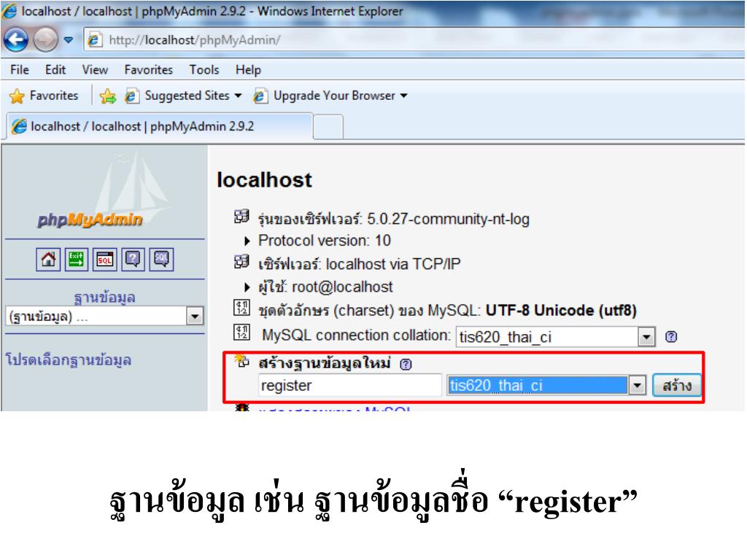Click the Protocol version: 10 text
The image size is (747, 560).
click(325, 241)
